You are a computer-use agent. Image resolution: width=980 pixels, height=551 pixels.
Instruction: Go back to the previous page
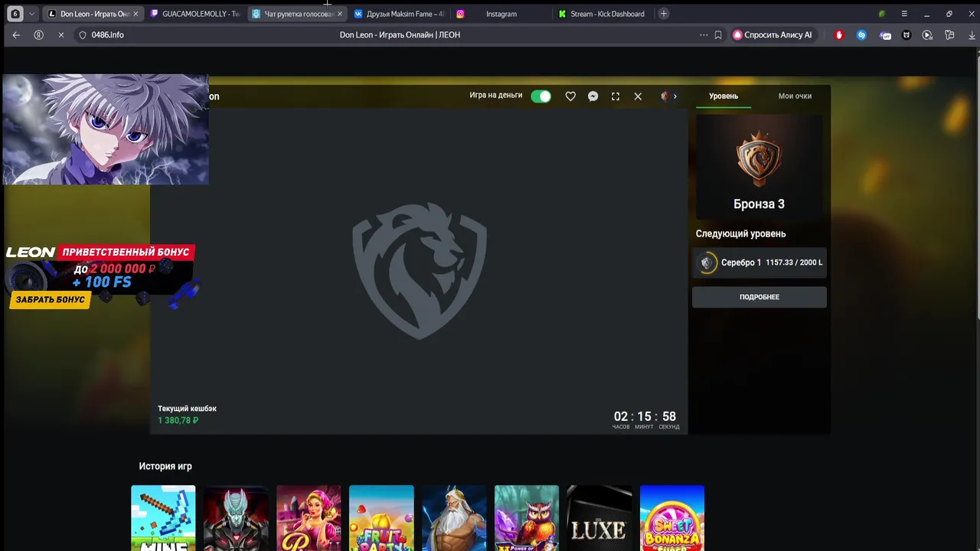(16, 35)
